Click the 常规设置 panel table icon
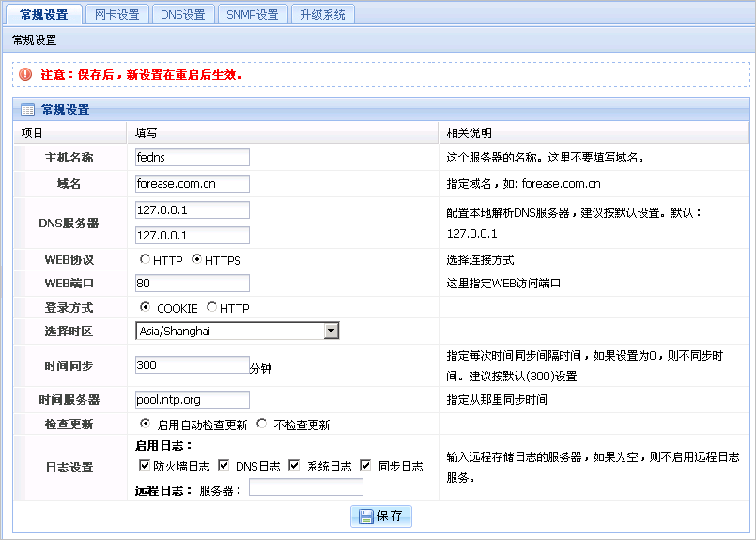756x540 pixels. click(27, 110)
